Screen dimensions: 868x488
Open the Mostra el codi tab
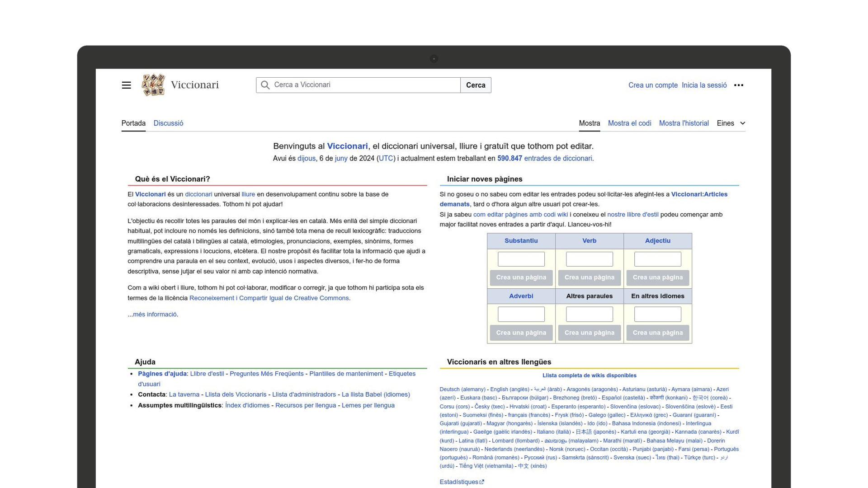[629, 123]
